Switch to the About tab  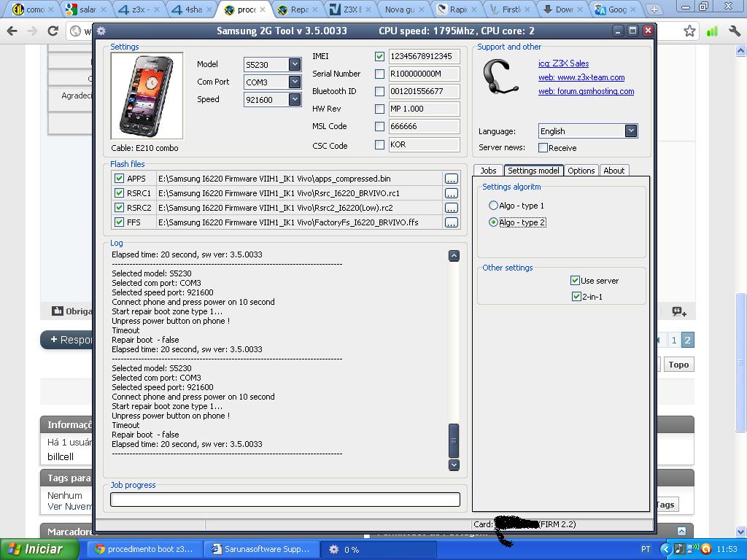tap(614, 171)
